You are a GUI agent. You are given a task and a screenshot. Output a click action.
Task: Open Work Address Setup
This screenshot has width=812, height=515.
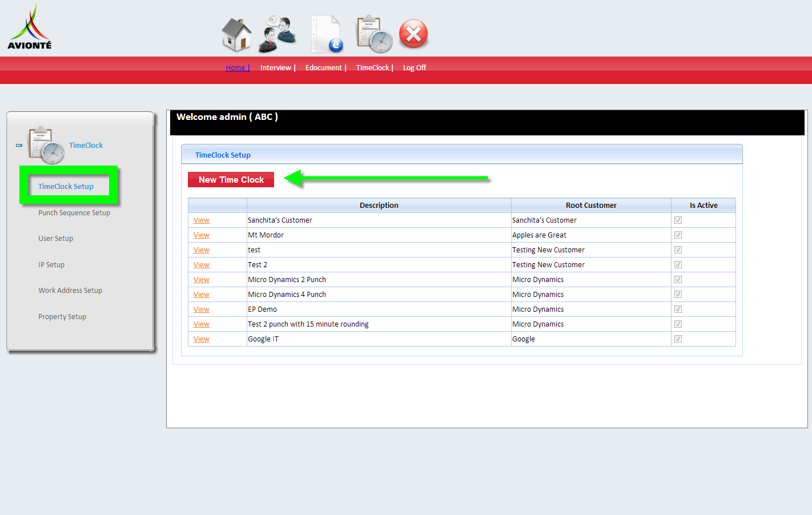tap(70, 291)
